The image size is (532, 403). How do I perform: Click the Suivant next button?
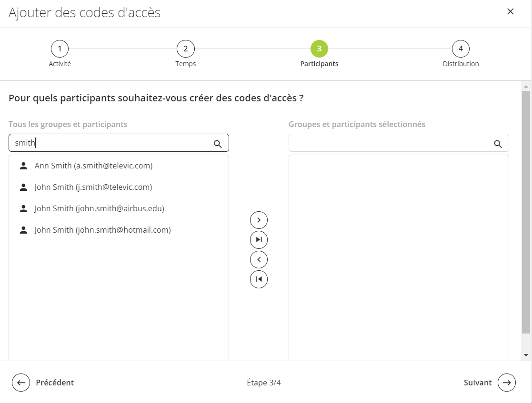490,383
